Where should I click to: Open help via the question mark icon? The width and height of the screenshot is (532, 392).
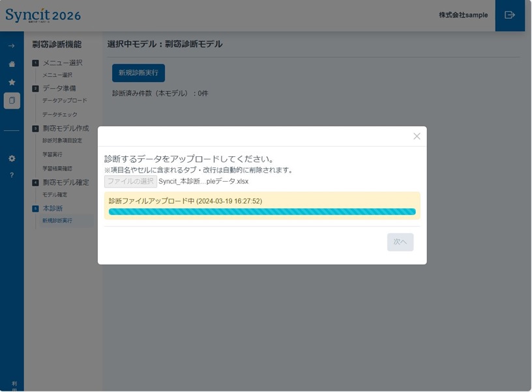[12, 175]
